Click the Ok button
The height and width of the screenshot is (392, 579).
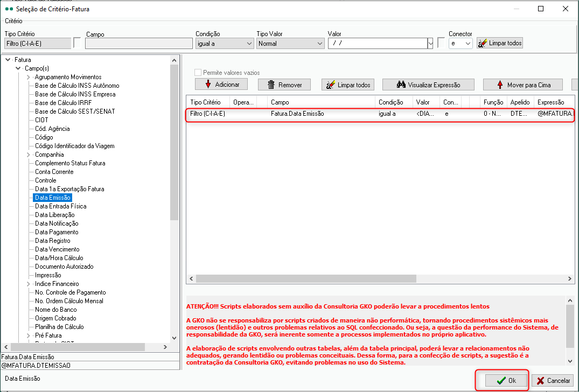[506, 381]
